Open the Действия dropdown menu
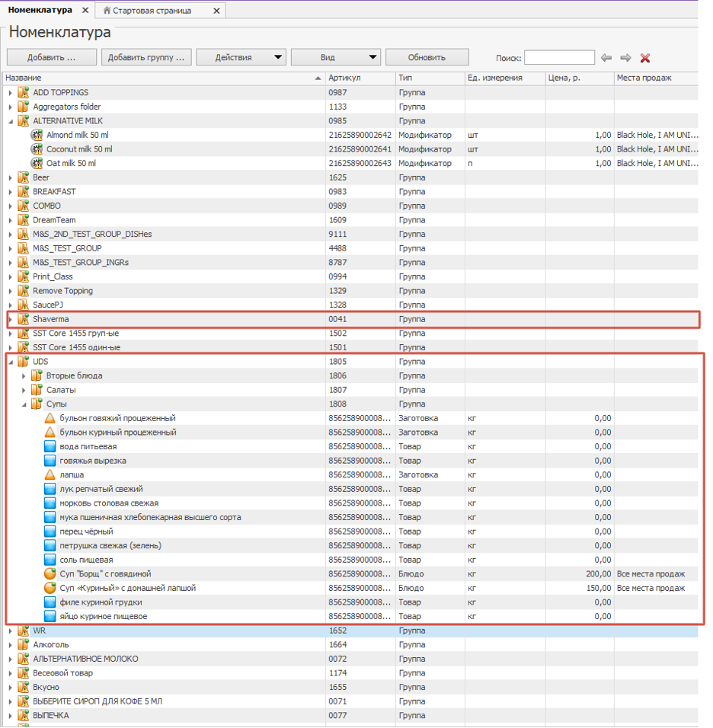 (x=241, y=57)
